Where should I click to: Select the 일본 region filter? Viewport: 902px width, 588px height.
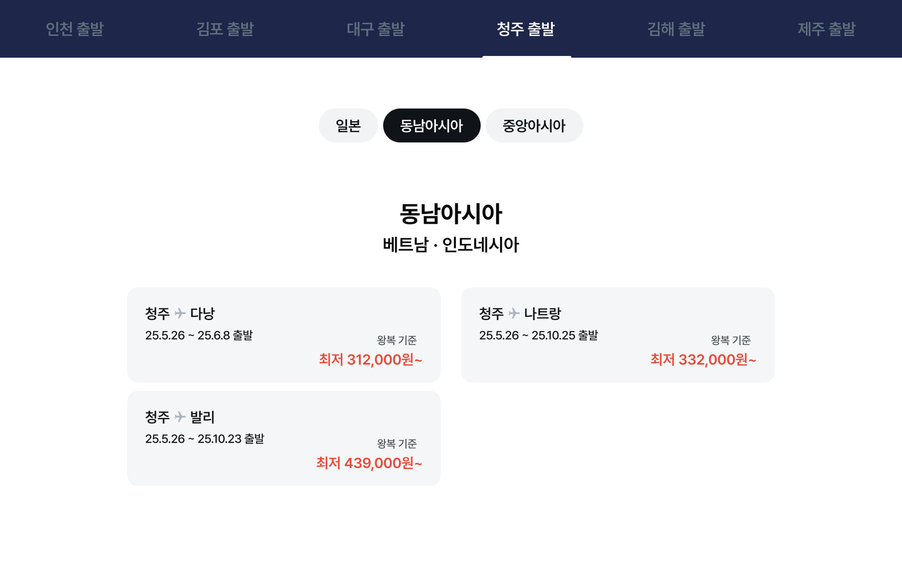[x=348, y=125]
